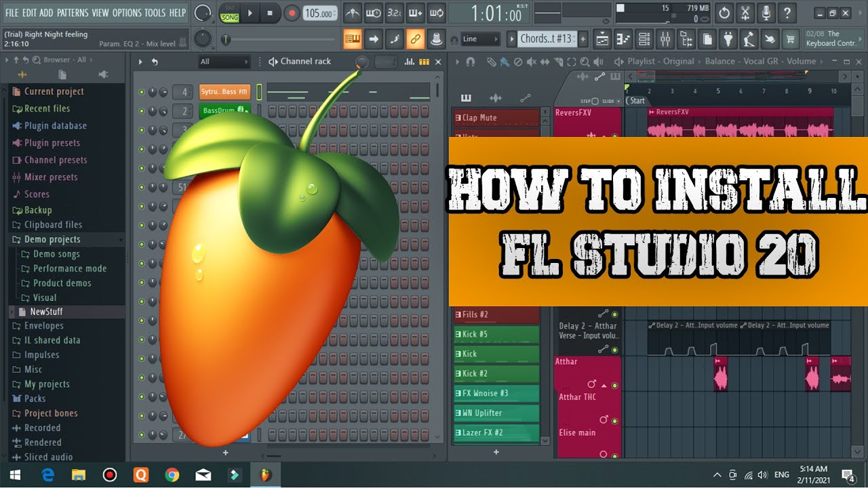Toggle Channel rack step sequencer view icon
This screenshot has width=868, height=488.
click(425, 62)
